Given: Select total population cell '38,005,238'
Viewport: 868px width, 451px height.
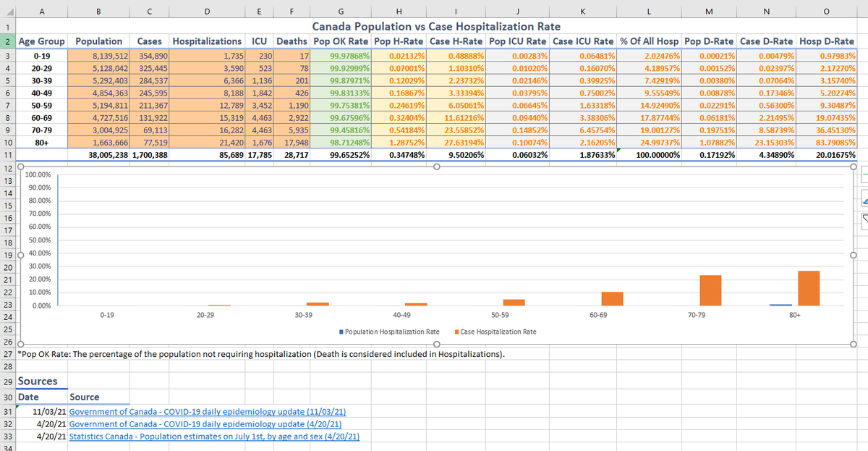Looking at the screenshot, I should pyautogui.click(x=99, y=155).
